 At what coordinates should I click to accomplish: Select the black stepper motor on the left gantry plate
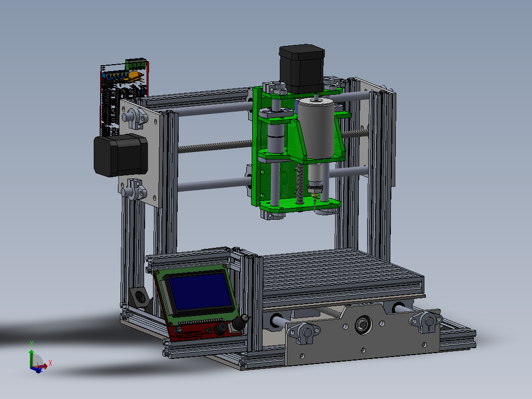120,155
